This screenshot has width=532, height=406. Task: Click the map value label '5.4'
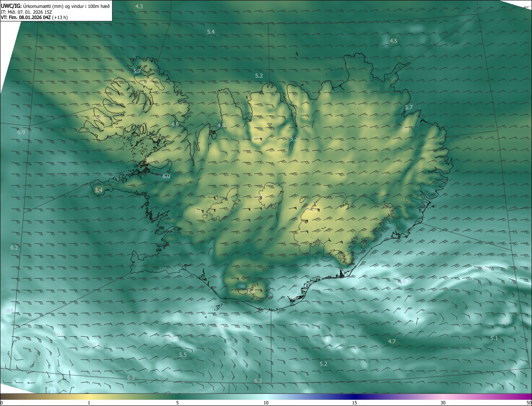pos(211,32)
